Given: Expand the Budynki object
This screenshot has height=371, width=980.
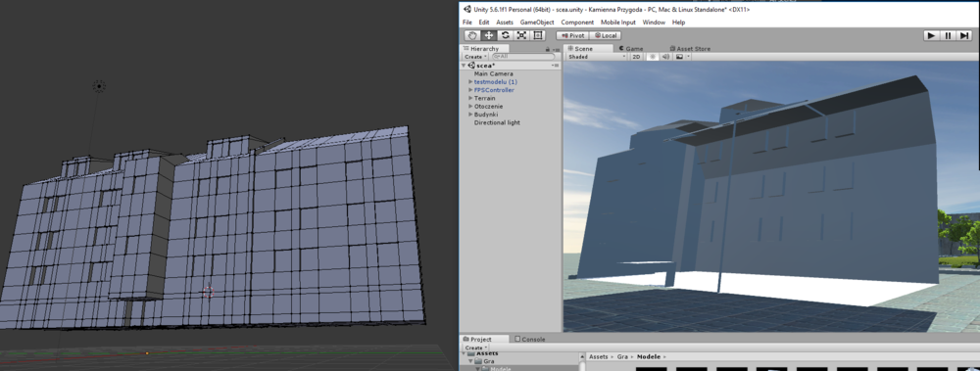Looking at the screenshot, I should pyautogui.click(x=470, y=115).
